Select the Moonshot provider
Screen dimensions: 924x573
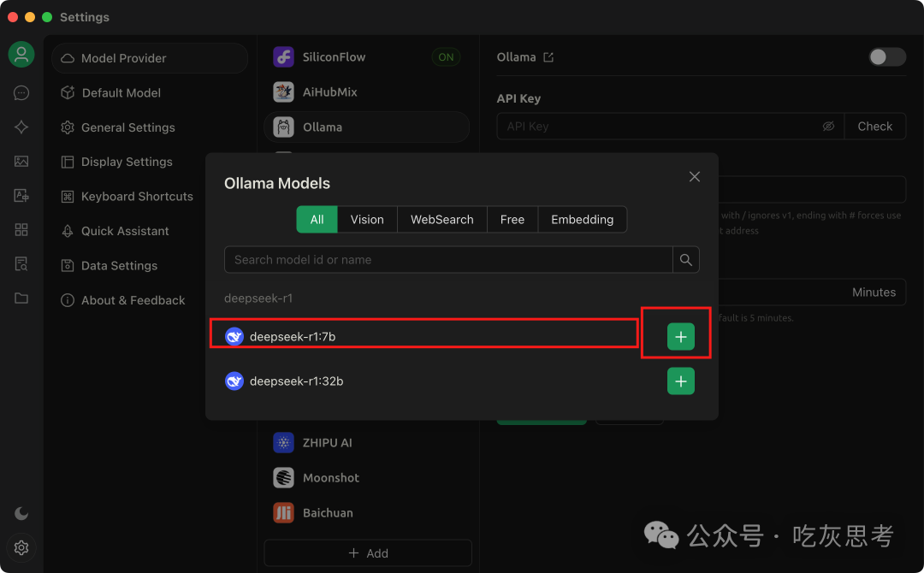point(366,477)
